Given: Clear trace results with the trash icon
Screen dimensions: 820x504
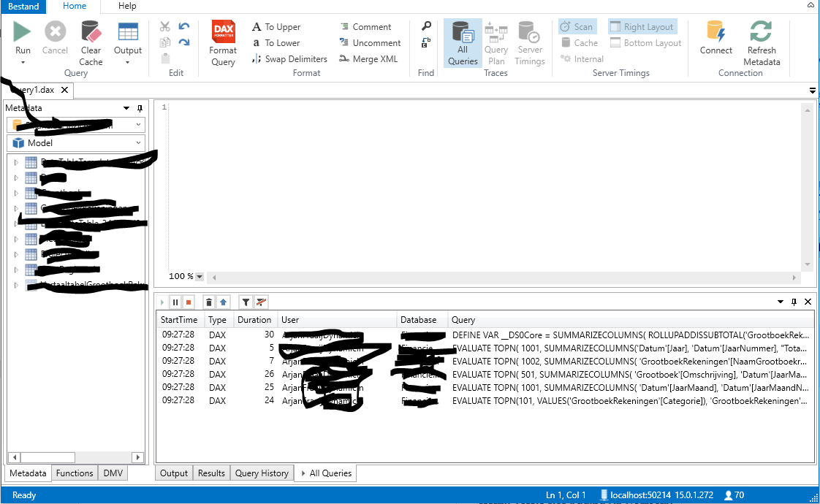Looking at the screenshot, I should (209, 302).
